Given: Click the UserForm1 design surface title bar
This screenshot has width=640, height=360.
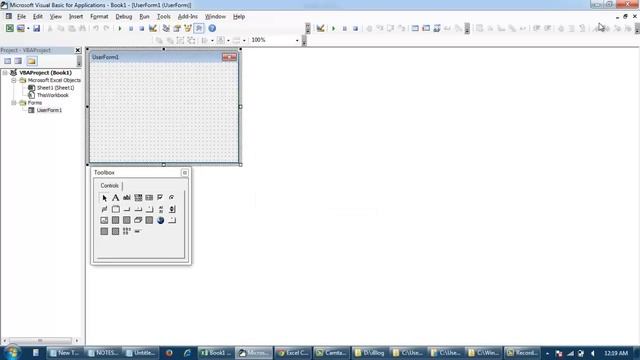Looking at the screenshot, I should point(164,57).
